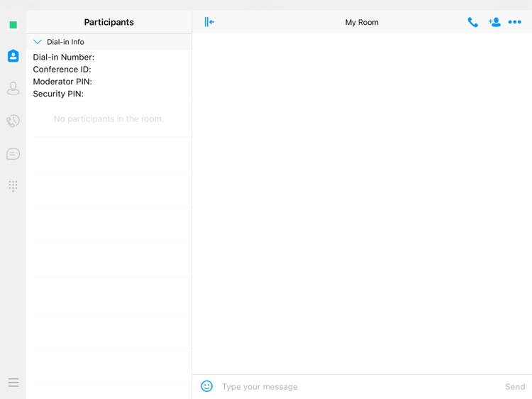Image resolution: width=532 pixels, height=399 pixels.
Task: Click the No participants in the room message
Action: pos(109,119)
